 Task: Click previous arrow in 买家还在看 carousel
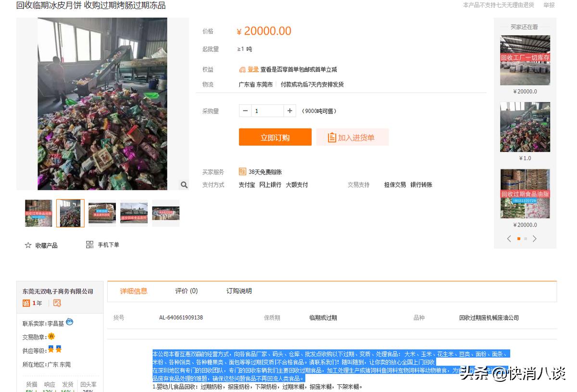509,239
